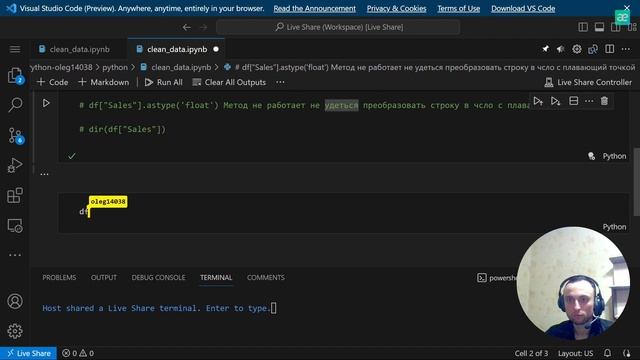Open the Live Share Controller kernel picker
The height and width of the screenshot is (360, 640).
click(x=588, y=82)
